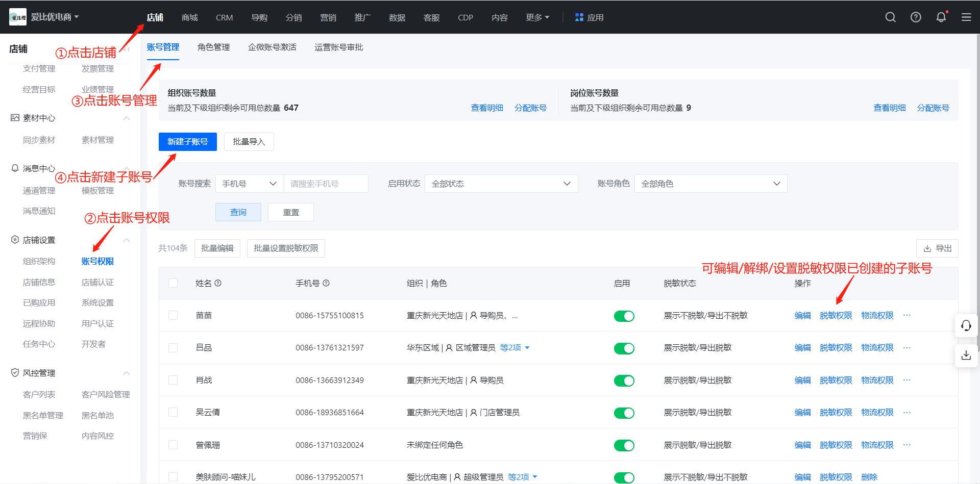
Task: Open the 营销 top menu
Action: (328, 17)
